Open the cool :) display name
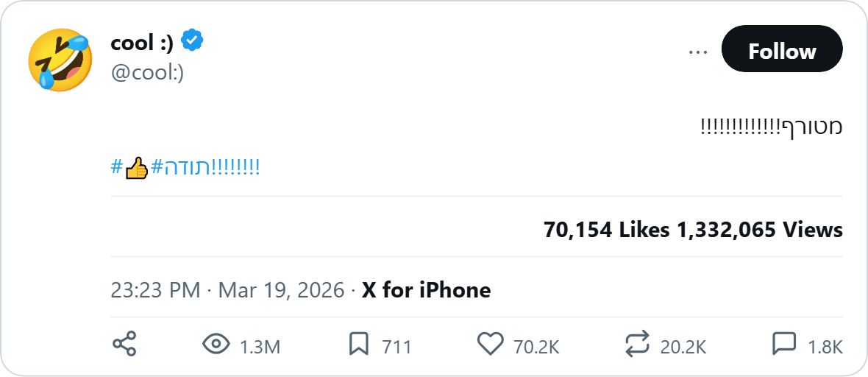 tap(142, 43)
